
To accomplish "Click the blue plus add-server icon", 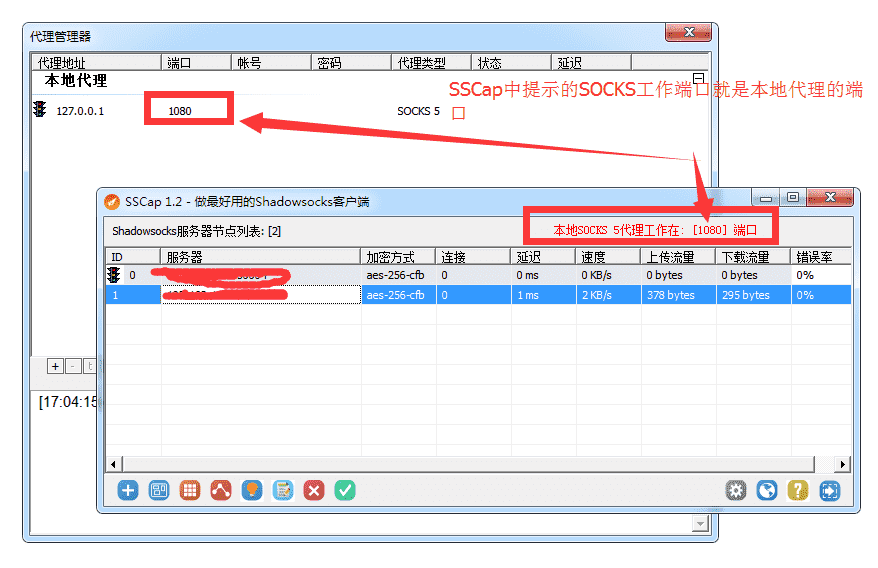I will click(128, 490).
